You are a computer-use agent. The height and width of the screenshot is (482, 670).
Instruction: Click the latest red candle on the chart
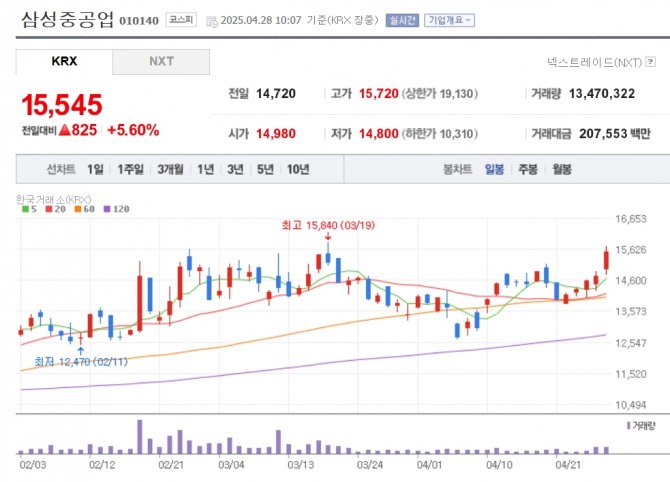tap(606, 260)
